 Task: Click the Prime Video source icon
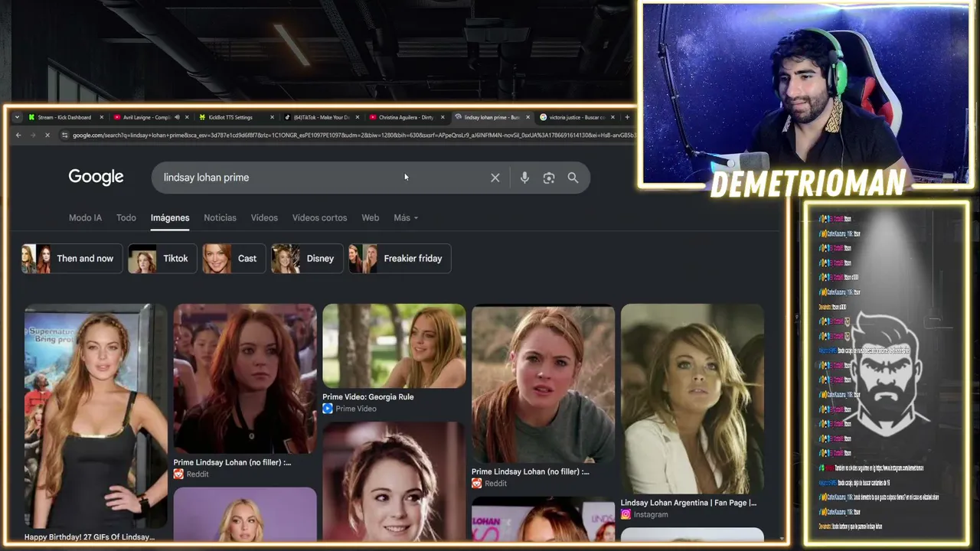tap(328, 409)
